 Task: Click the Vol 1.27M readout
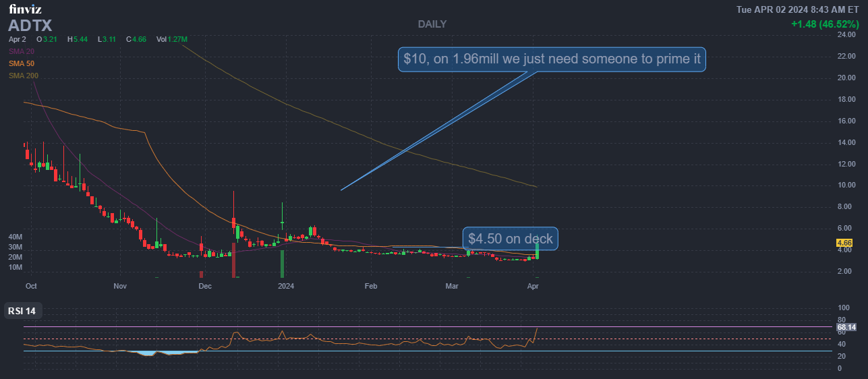171,39
